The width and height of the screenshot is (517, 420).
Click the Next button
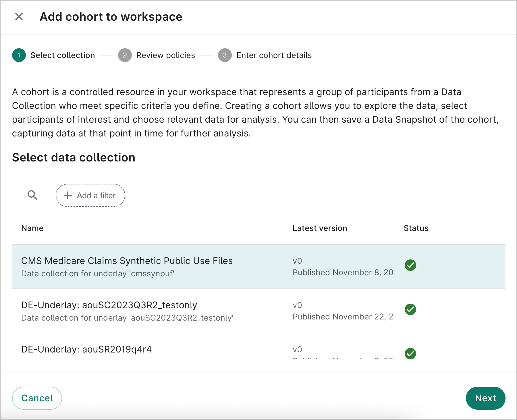point(485,398)
